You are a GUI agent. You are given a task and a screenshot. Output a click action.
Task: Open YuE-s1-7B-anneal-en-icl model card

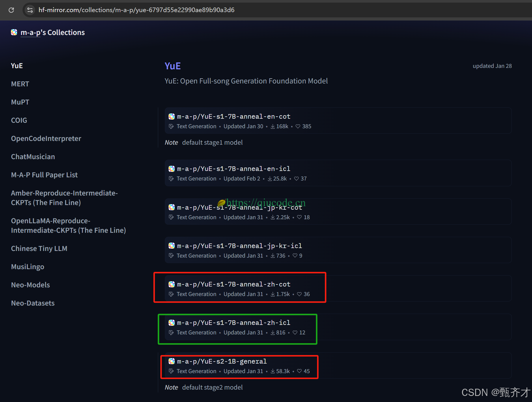[x=338, y=173]
